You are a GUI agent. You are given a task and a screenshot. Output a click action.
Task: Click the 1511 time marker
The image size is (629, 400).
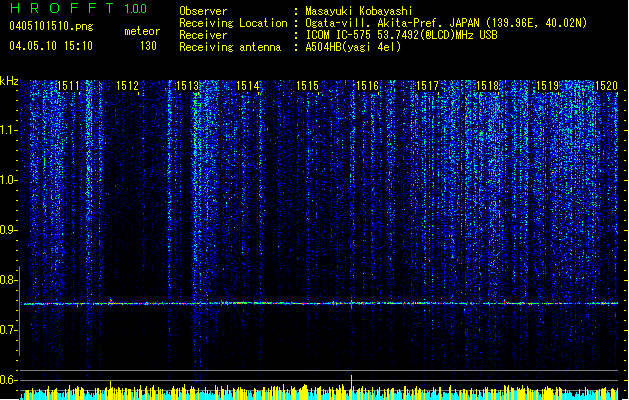point(68,86)
